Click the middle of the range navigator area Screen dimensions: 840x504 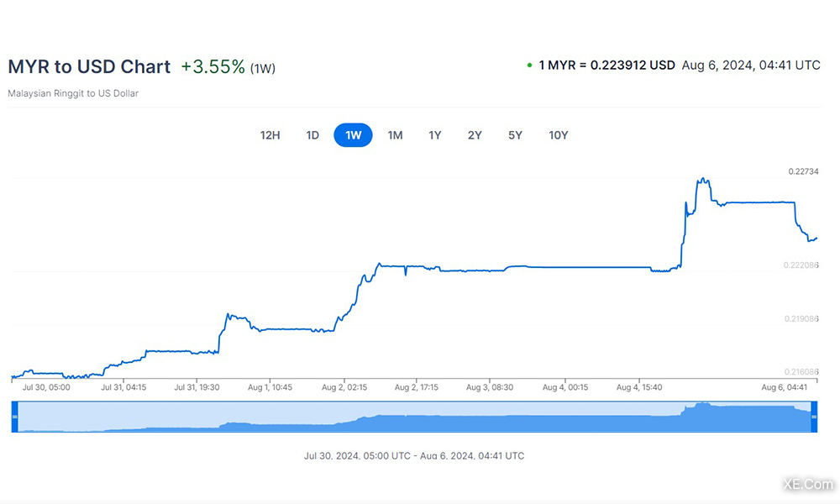[413, 417]
